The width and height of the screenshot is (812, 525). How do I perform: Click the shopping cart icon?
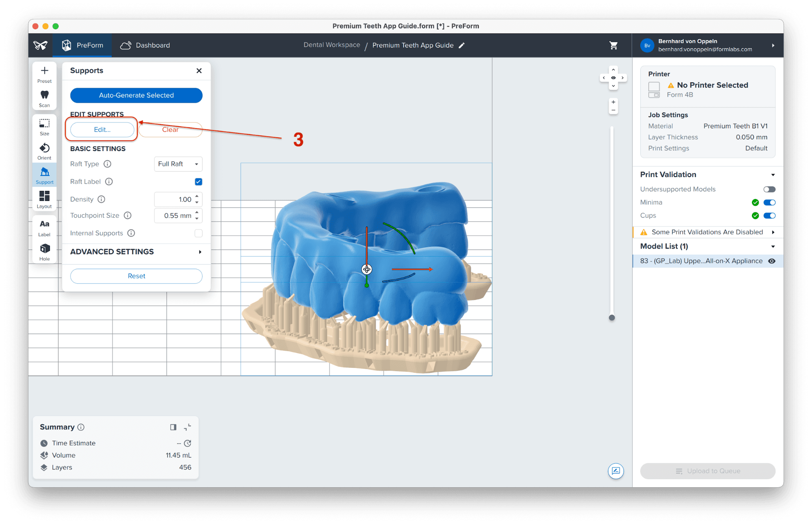(x=613, y=45)
